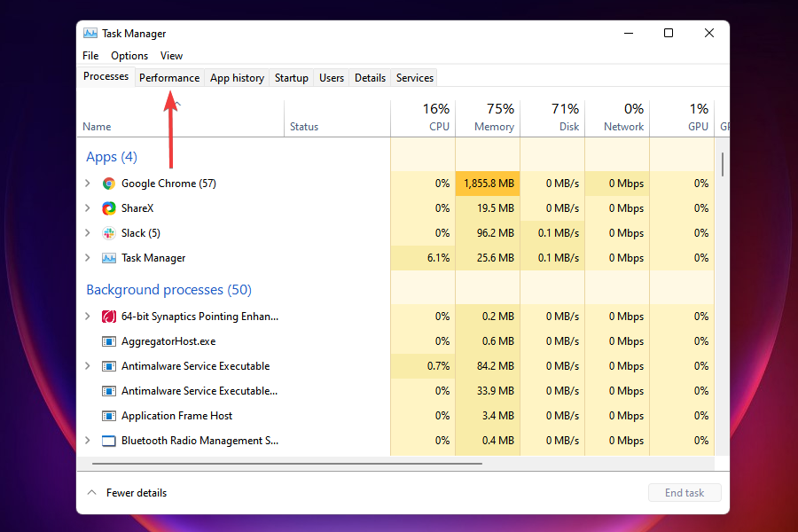Viewport: 798px width, 532px height.
Task: Click the Task Manager title bar icon
Action: coord(90,33)
